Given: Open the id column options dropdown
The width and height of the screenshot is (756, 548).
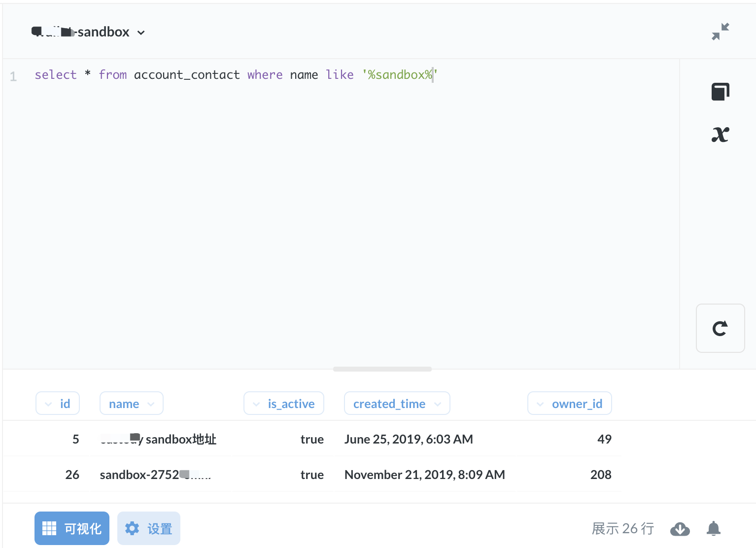Looking at the screenshot, I should [x=49, y=403].
